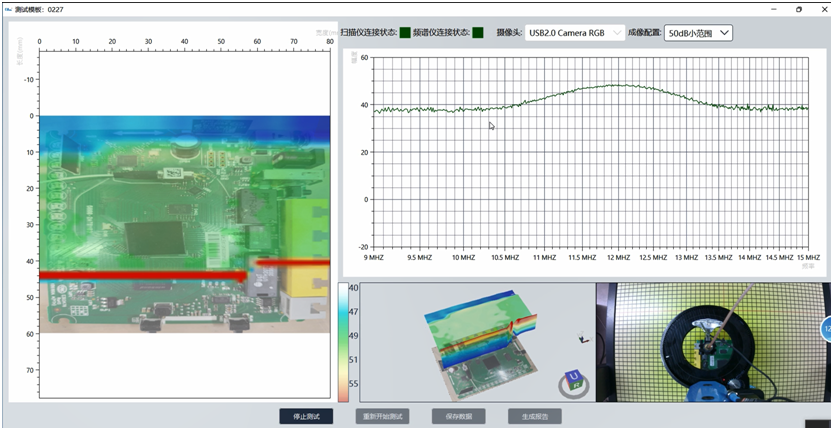Click the spectrum analyzer connection status indicator
This screenshot has width=833, height=430.
478,33
